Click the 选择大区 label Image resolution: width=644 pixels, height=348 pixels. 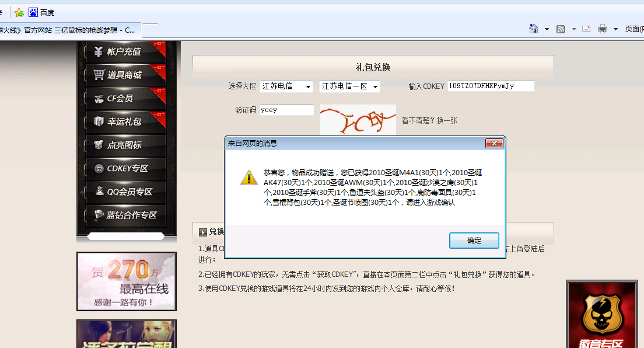242,86
